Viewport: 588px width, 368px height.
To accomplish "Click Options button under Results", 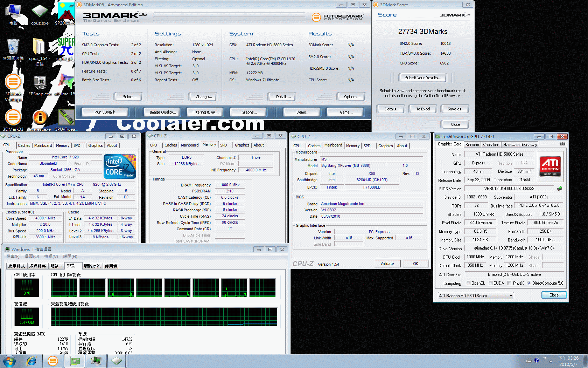I will click(x=352, y=97).
